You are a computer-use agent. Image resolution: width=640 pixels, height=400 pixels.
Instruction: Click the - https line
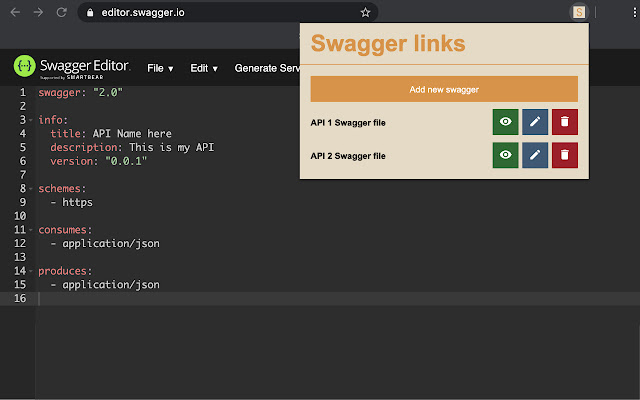(71, 202)
